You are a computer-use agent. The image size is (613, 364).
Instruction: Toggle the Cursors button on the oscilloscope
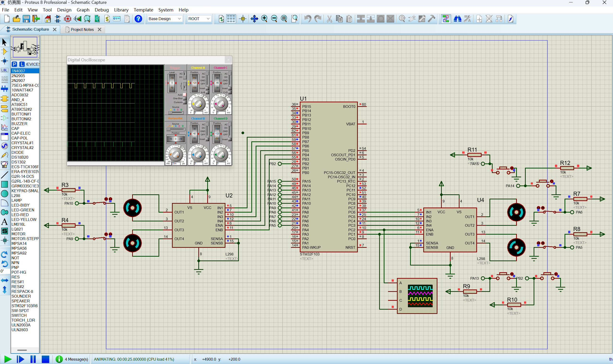point(185,103)
